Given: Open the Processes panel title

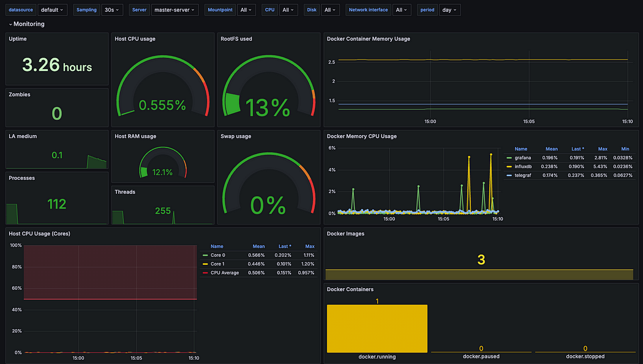Looking at the screenshot, I should point(21,178).
